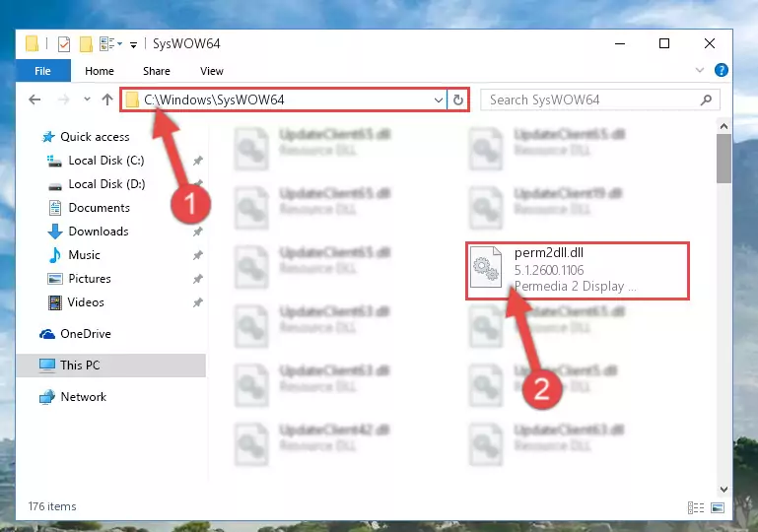Click the address bar path C:\Windows\SysWOW64
The image size is (758, 532).
click(x=214, y=100)
